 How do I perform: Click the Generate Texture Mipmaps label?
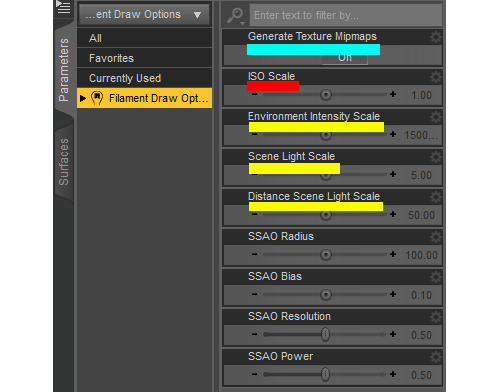click(312, 36)
